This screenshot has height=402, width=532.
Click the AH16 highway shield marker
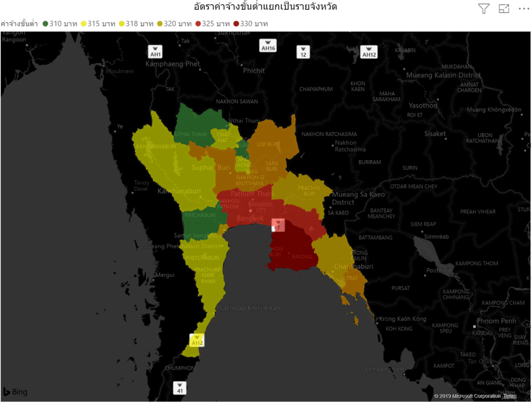tap(268, 46)
